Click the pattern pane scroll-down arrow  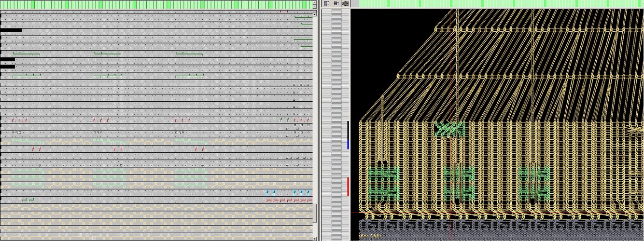click(x=315, y=238)
